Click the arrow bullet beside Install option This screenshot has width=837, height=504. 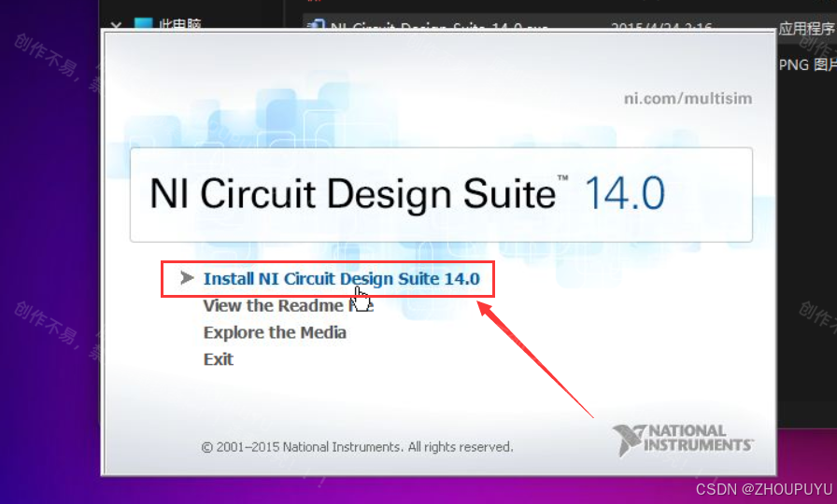[187, 278]
